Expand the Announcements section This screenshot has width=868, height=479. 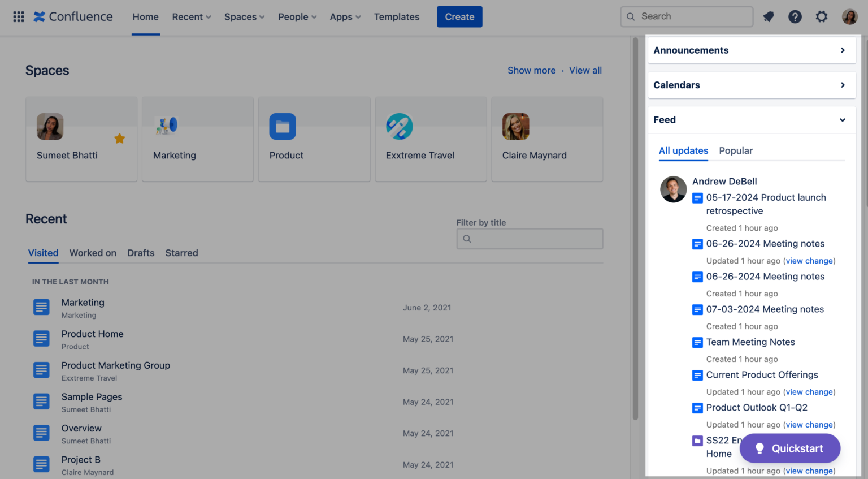click(841, 50)
